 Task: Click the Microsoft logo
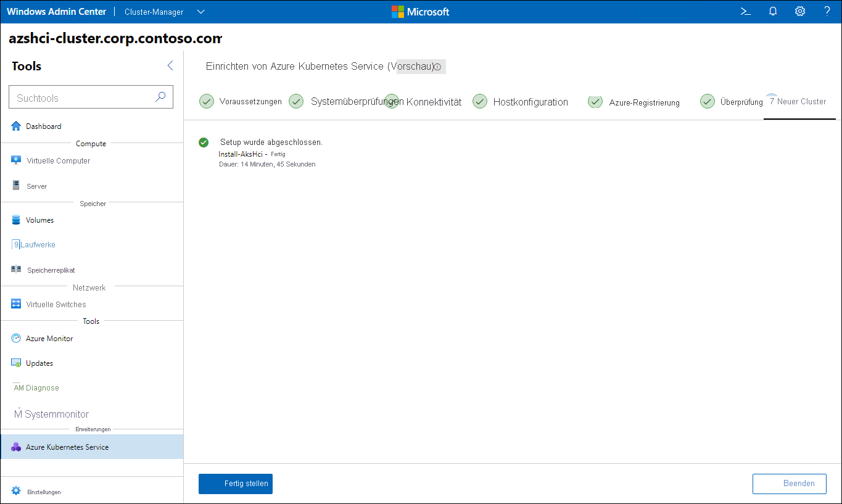pyautogui.click(x=420, y=12)
